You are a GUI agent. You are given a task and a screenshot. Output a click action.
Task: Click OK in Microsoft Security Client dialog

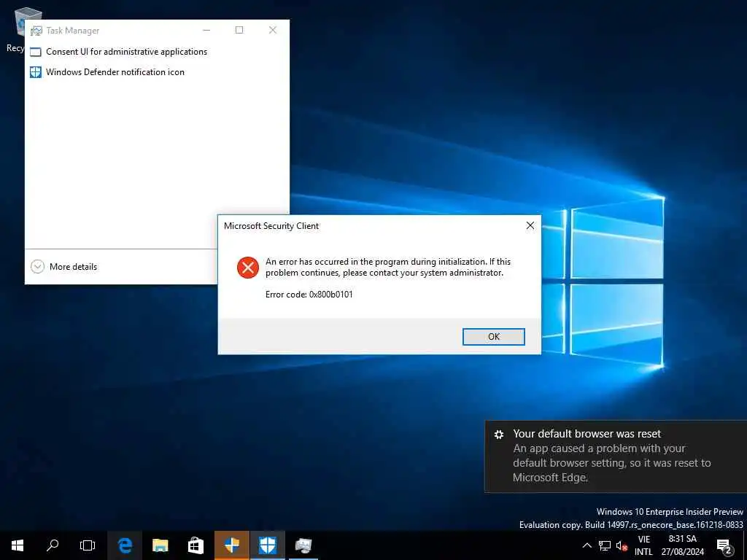tap(494, 337)
